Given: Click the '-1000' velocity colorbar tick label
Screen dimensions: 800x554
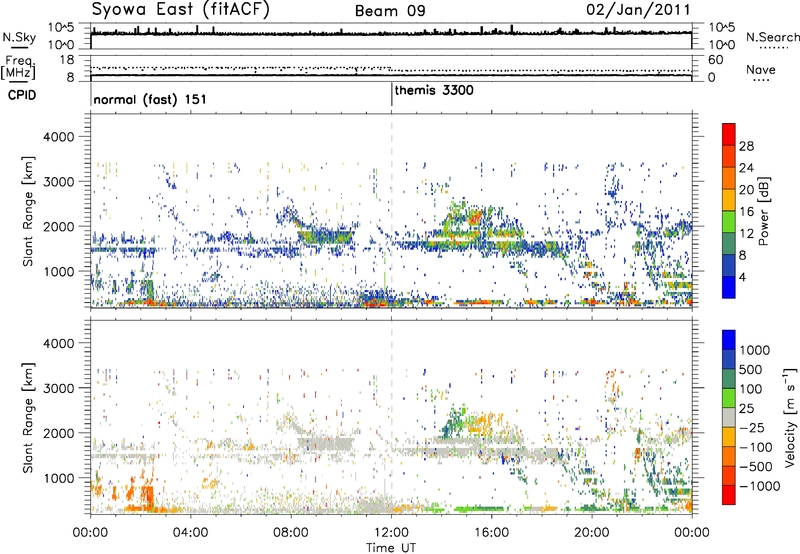Looking at the screenshot, I should pos(759,486).
